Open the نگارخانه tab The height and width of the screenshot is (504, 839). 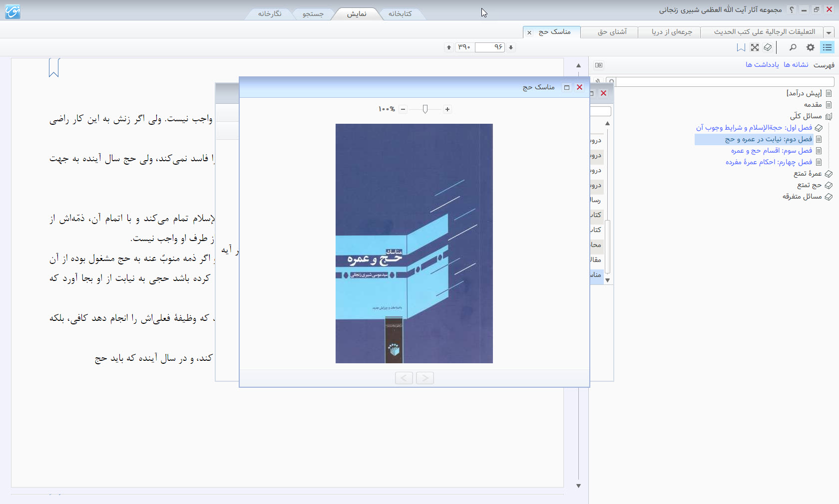(x=270, y=14)
